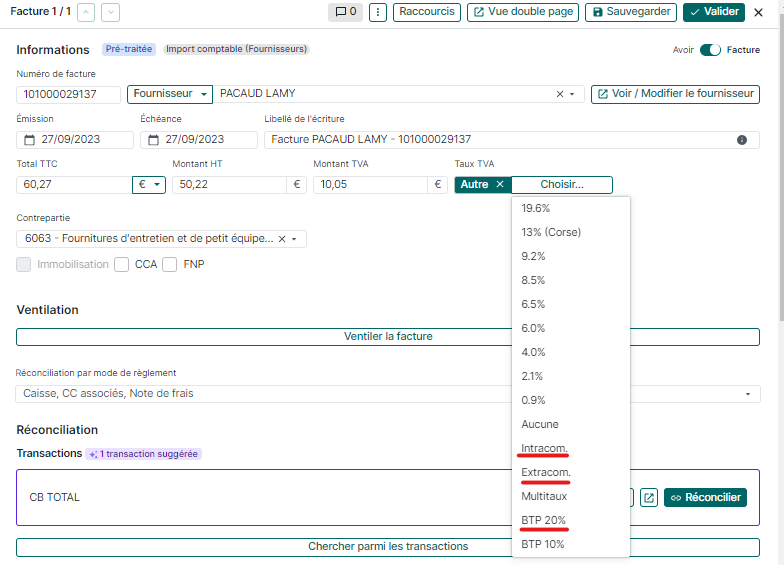Open the three-dot more options menu
Image resolution: width=784 pixels, height=565 pixels.
tap(378, 12)
